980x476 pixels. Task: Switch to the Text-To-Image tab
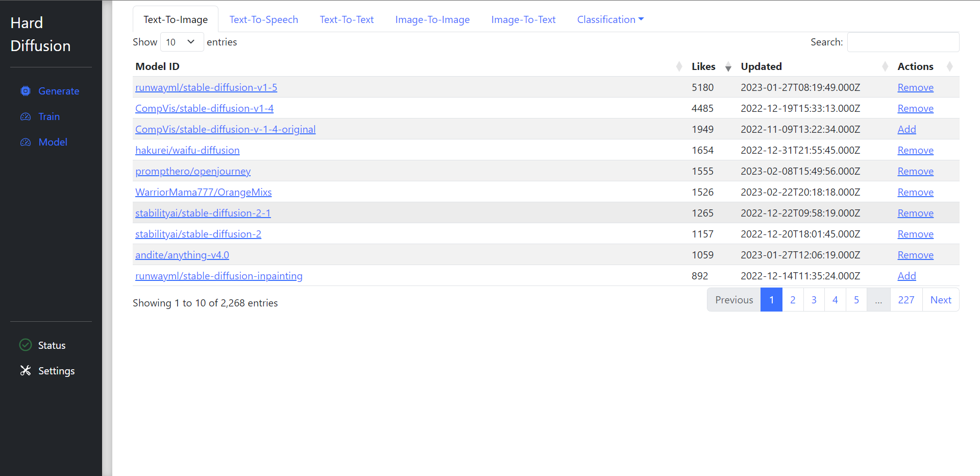[176, 19]
